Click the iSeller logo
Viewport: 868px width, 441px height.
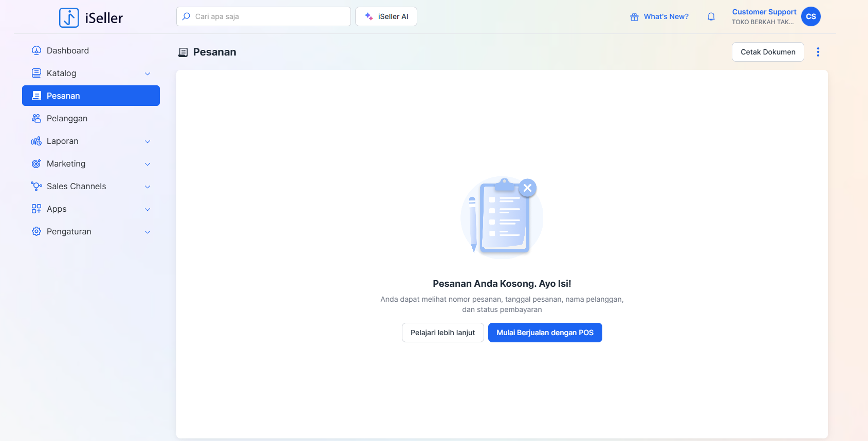tap(91, 17)
